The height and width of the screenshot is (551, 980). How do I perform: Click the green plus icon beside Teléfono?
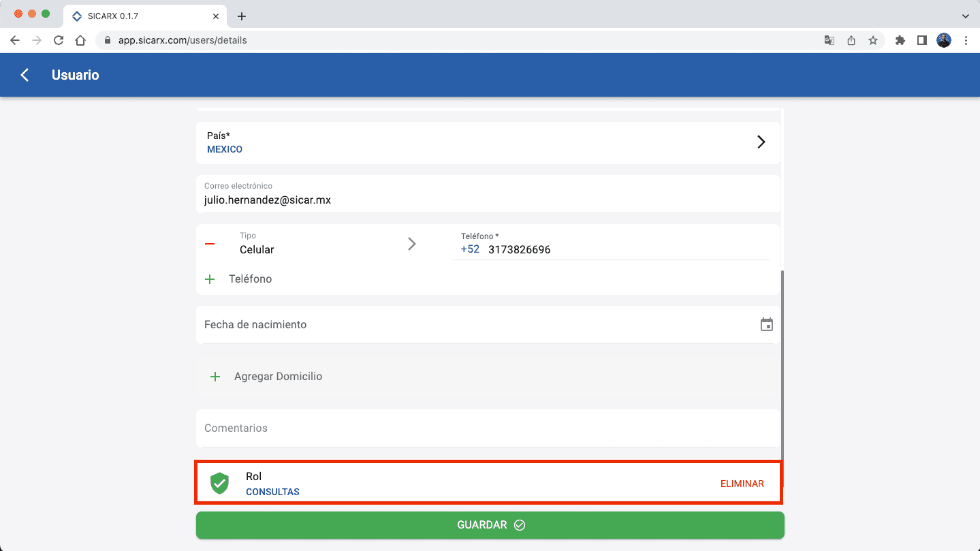point(210,279)
